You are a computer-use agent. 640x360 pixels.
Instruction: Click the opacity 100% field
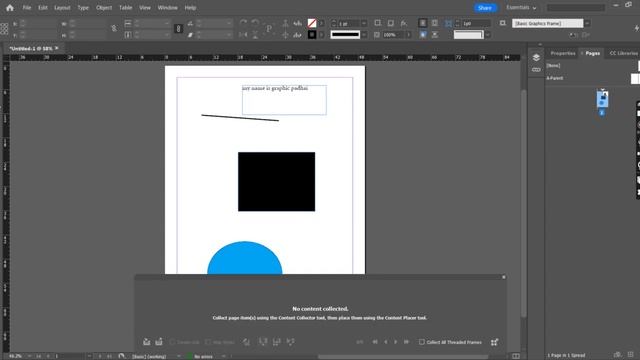(393, 35)
